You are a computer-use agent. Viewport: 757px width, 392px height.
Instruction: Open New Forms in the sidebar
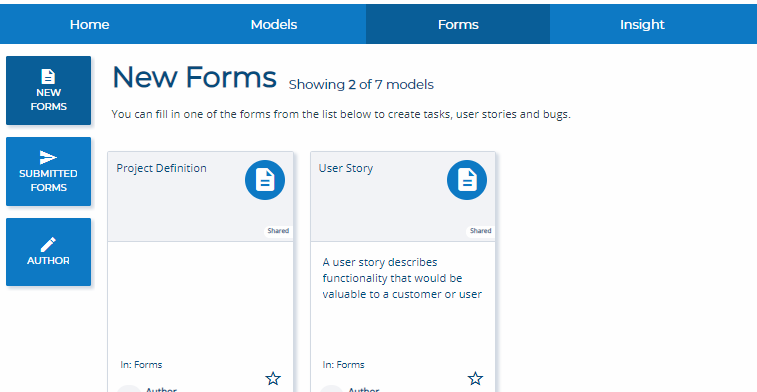pos(48,90)
